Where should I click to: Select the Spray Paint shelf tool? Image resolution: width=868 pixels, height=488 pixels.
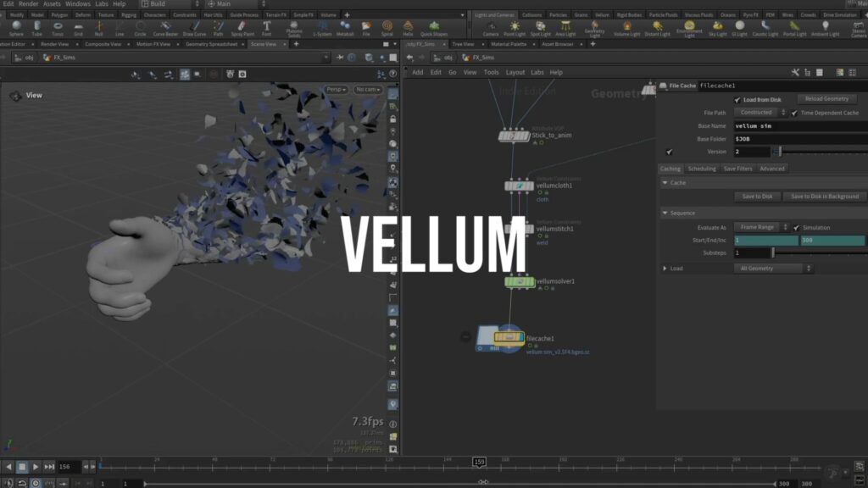click(242, 29)
